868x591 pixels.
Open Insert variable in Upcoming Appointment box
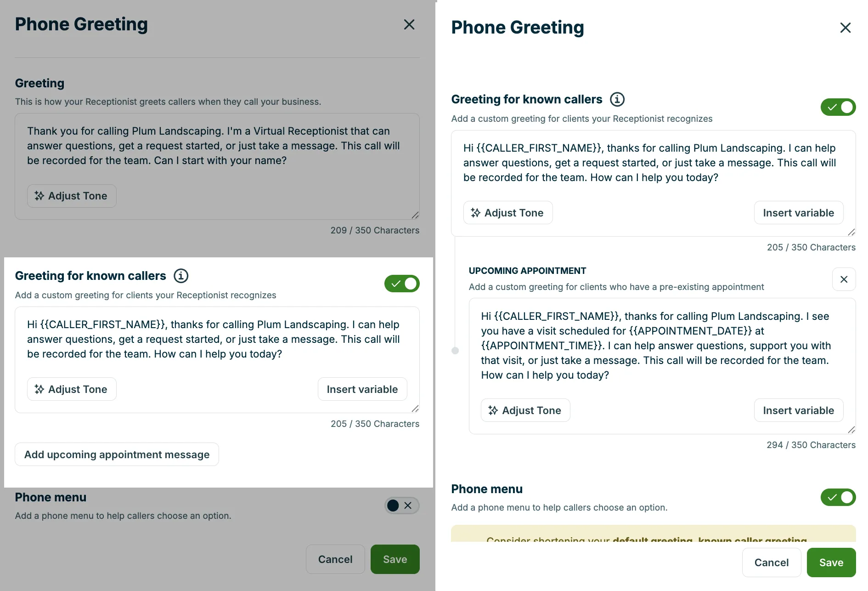coord(799,410)
